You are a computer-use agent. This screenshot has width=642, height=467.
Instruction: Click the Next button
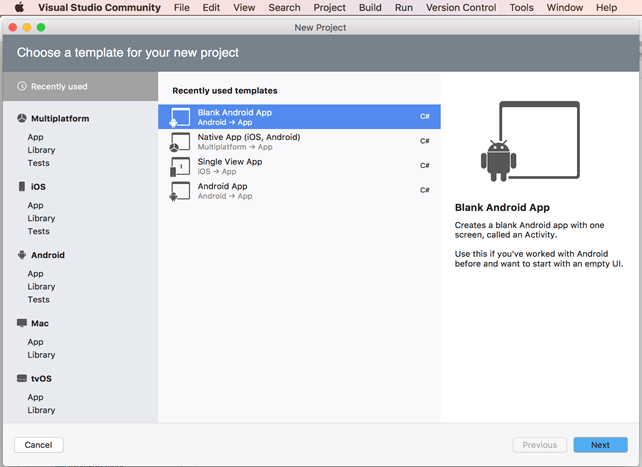600,445
